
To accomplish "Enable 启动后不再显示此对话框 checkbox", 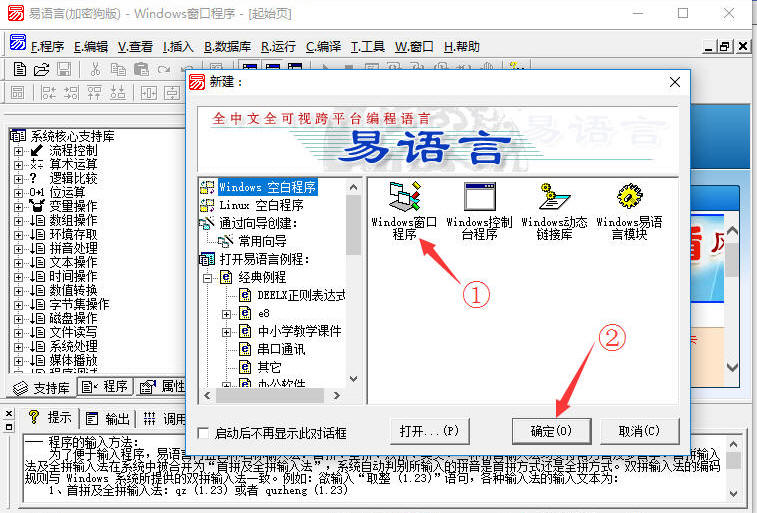I will pyautogui.click(x=204, y=433).
